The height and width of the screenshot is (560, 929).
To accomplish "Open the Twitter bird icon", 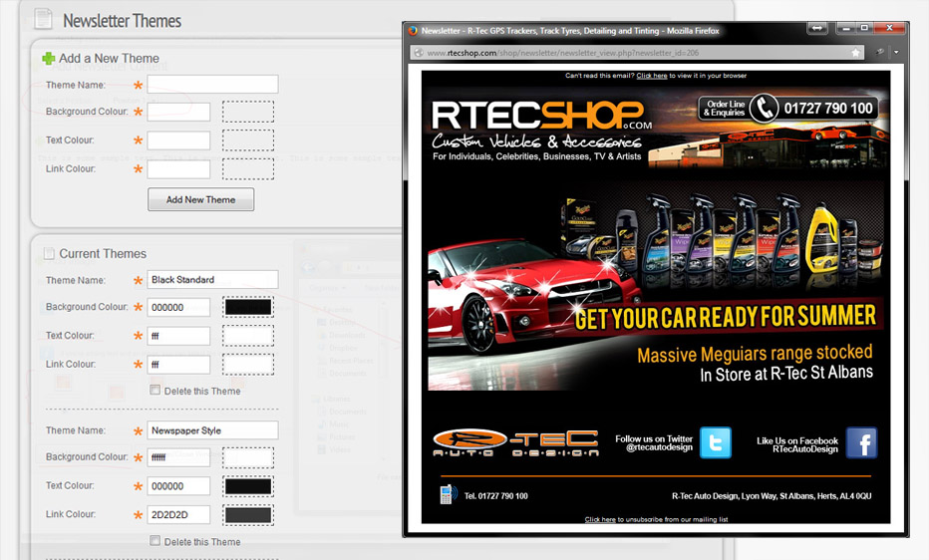I will (715, 442).
